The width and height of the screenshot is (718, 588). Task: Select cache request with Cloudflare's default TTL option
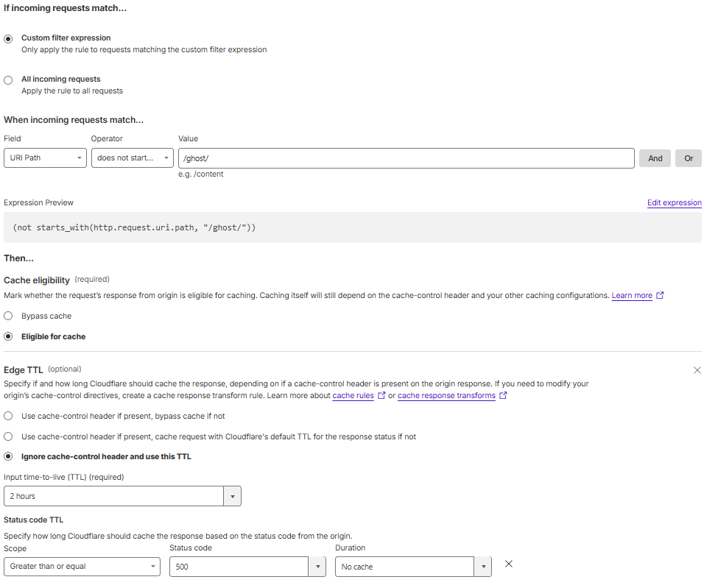[x=7, y=436]
